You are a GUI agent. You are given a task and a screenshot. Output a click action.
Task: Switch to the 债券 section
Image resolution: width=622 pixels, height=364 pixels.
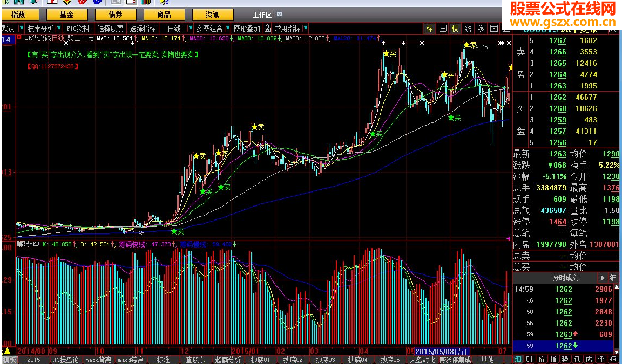(116, 15)
